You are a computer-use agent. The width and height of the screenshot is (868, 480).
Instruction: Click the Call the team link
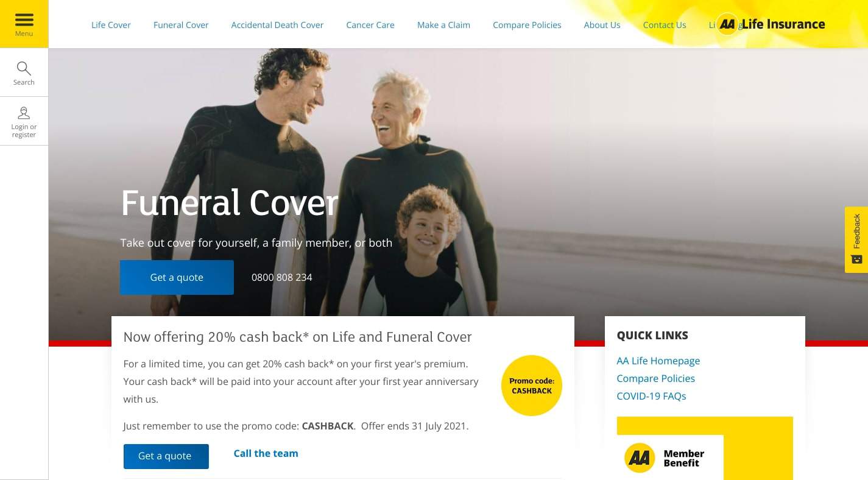pyautogui.click(x=266, y=453)
